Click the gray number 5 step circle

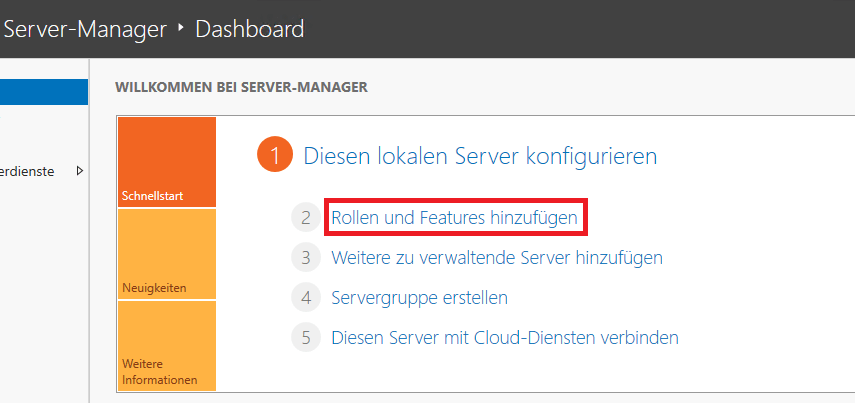click(x=305, y=337)
